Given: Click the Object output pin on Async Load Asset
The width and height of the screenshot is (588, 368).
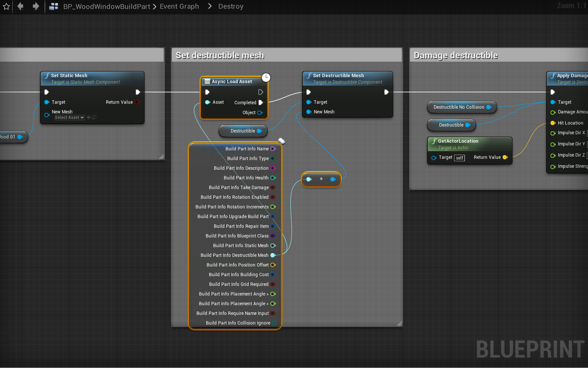Looking at the screenshot, I should pos(260,112).
